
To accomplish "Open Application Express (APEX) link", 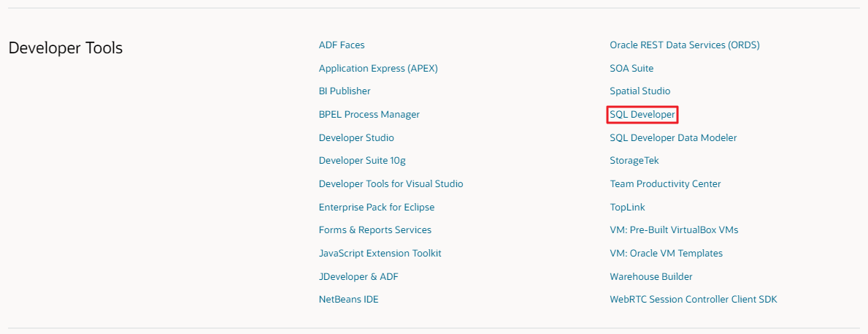I will pyautogui.click(x=378, y=68).
